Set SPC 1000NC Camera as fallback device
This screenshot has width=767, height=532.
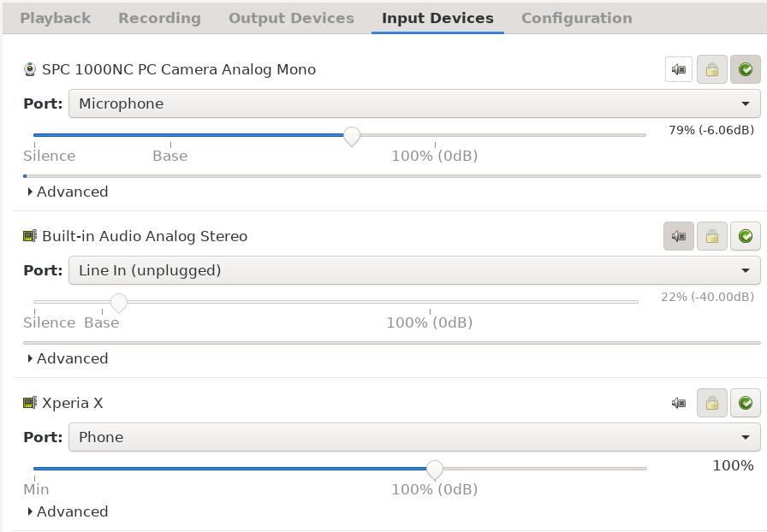[746, 69]
